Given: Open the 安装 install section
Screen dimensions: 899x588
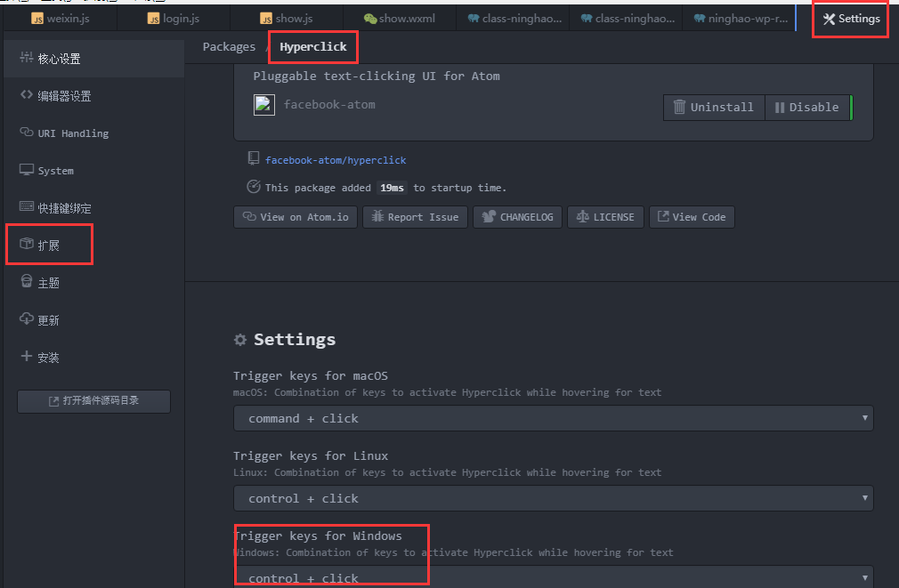Looking at the screenshot, I should tap(48, 358).
